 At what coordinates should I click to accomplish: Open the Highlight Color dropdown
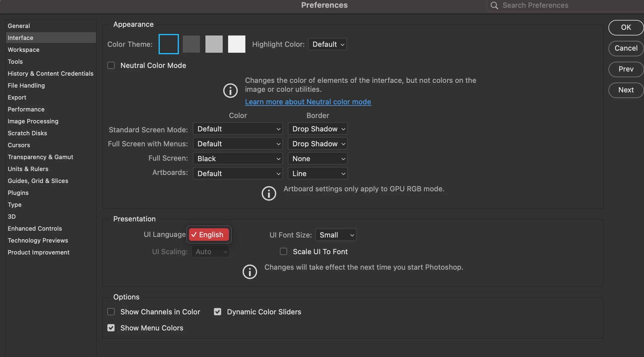(327, 44)
